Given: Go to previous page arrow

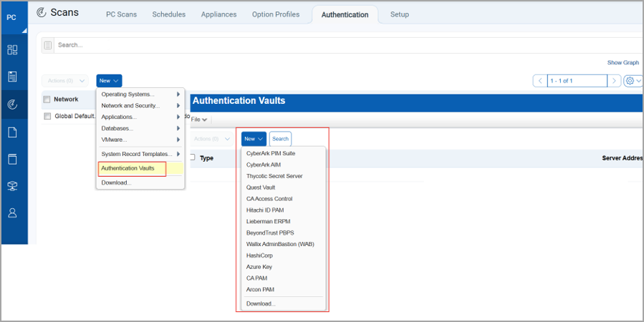Looking at the screenshot, I should click(540, 81).
